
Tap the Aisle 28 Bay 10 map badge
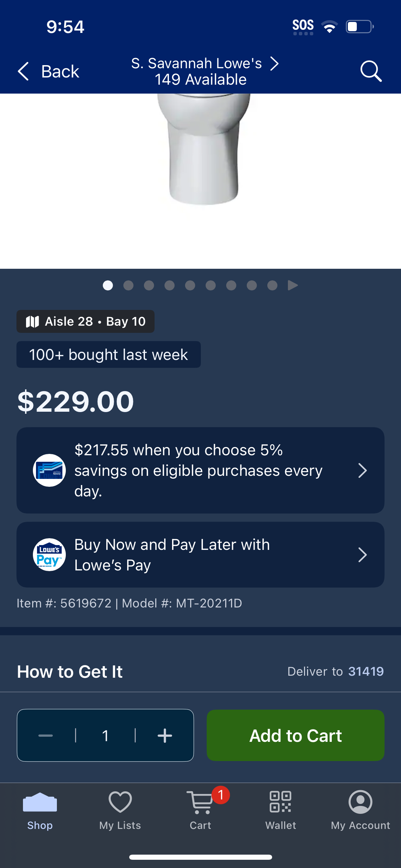click(x=85, y=322)
